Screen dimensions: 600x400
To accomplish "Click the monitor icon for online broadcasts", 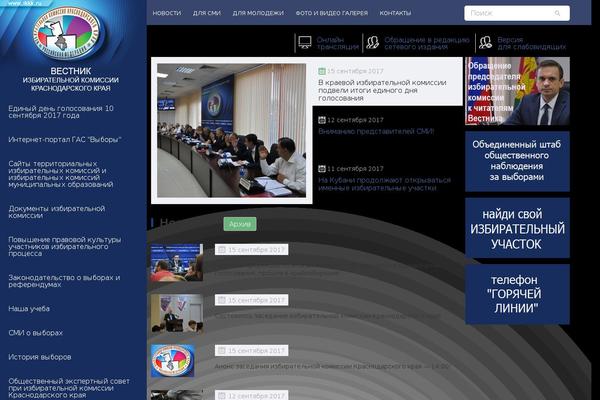I will pyautogui.click(x=305, y=42).
